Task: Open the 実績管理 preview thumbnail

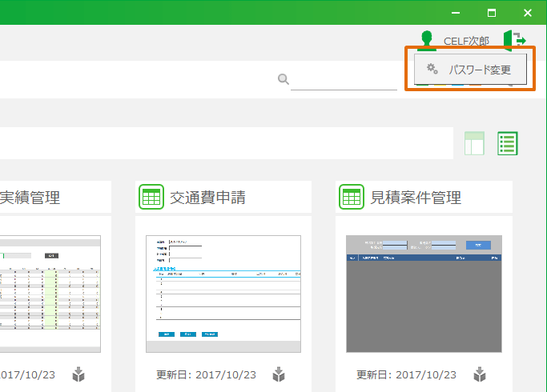Action: coord(50,294)
